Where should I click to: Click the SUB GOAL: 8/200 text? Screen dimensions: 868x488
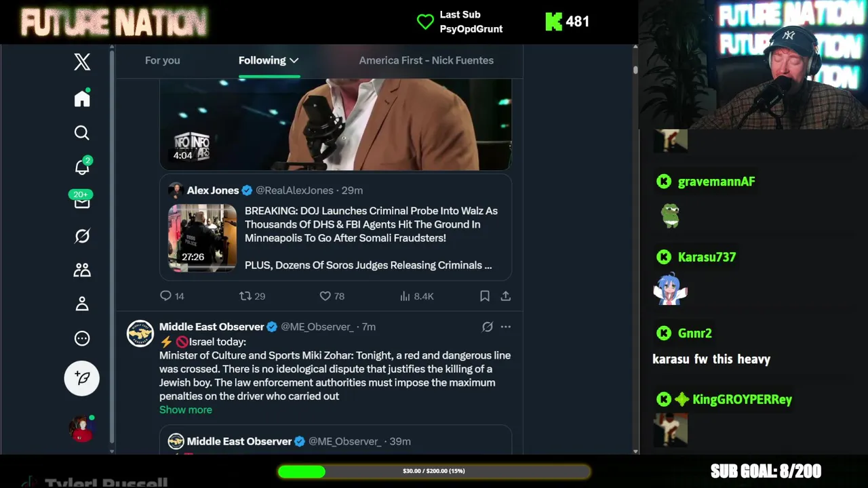point(766,471)
